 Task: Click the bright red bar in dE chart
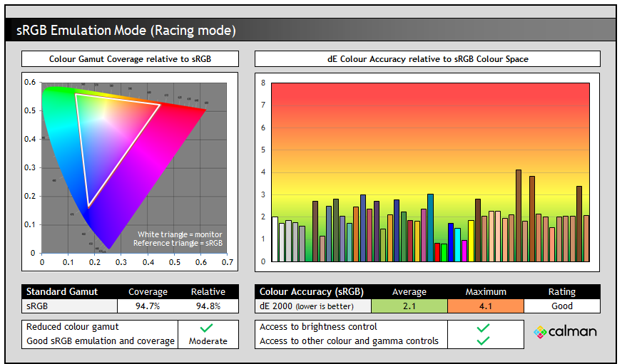click(x=437, y=252)
